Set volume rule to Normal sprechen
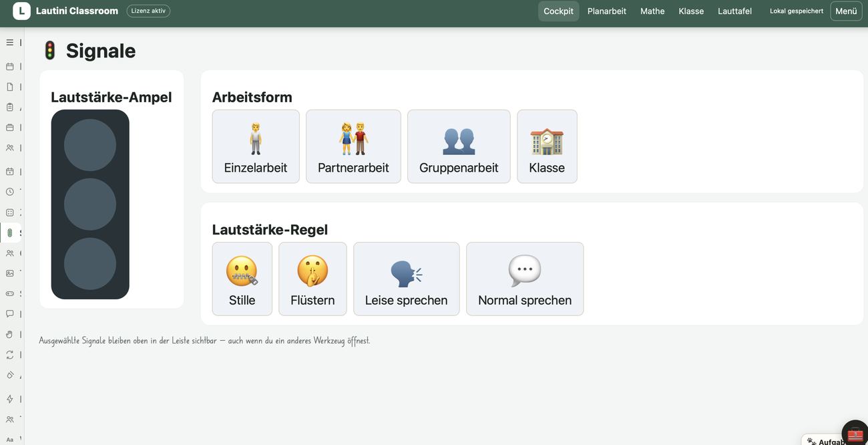Image resolution: width=868 pixels, height=445 pixels. [x=525, y=279]
